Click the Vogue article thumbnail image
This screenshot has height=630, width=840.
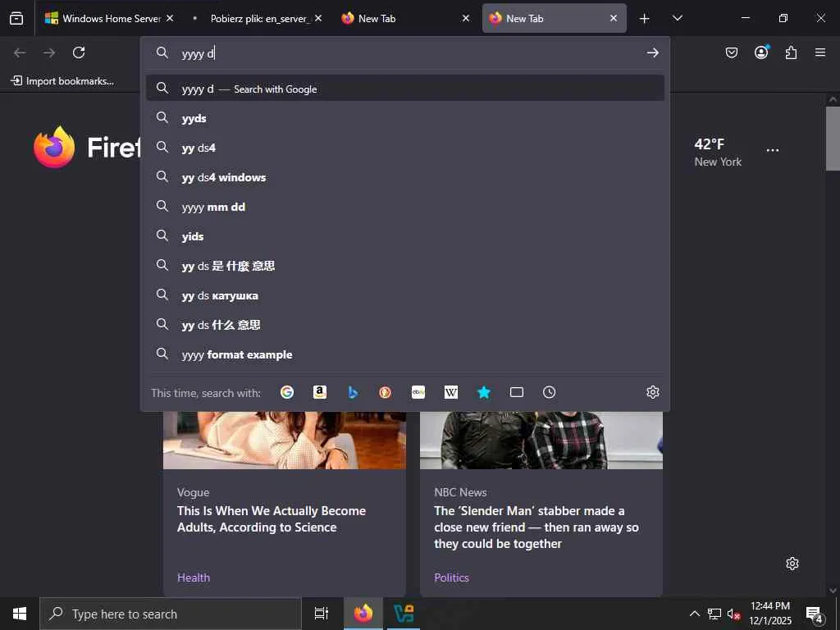tap(285, 441)
